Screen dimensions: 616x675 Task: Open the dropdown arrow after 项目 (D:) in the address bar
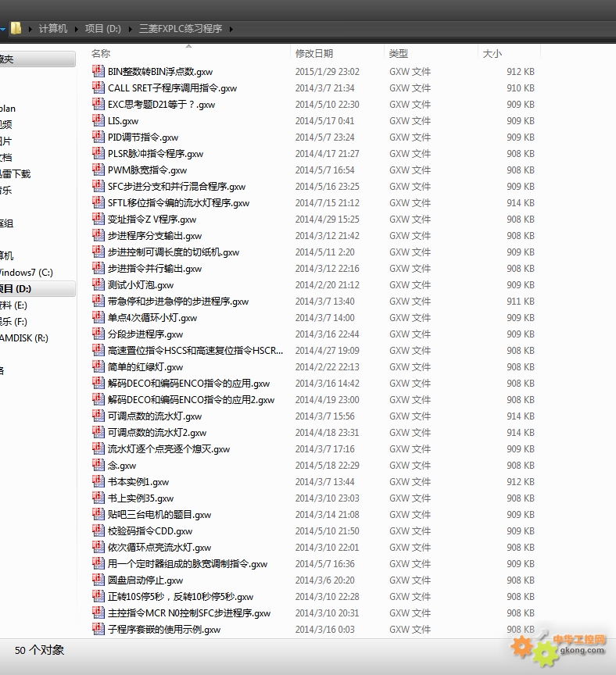(x=129, y=29)
